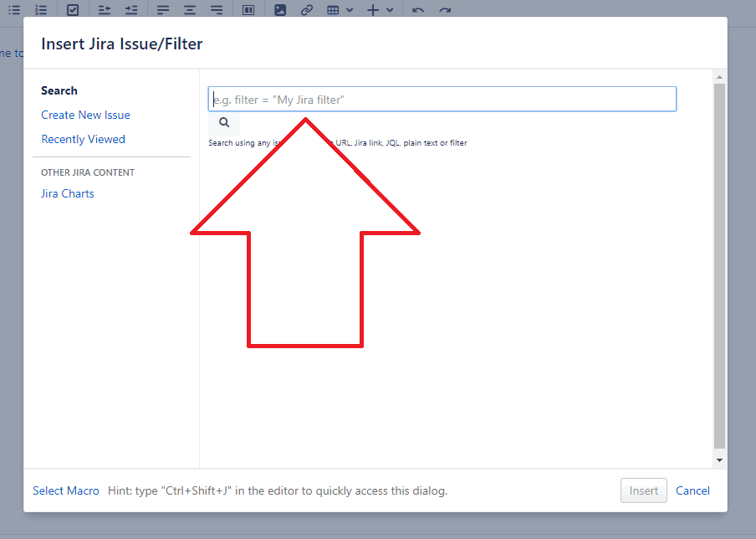The height and width of the screenshot is (539, 756).
Task: Insert a link with the link icon
Action: point(307,9)
